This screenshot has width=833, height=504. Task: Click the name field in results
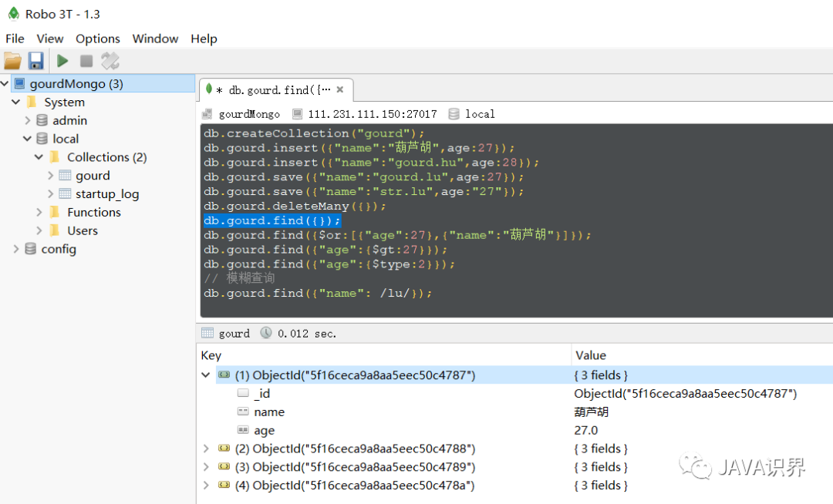[x=268, y=412]
